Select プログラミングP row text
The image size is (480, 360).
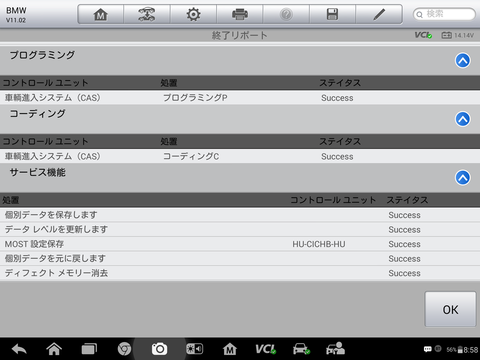(195, 98)
